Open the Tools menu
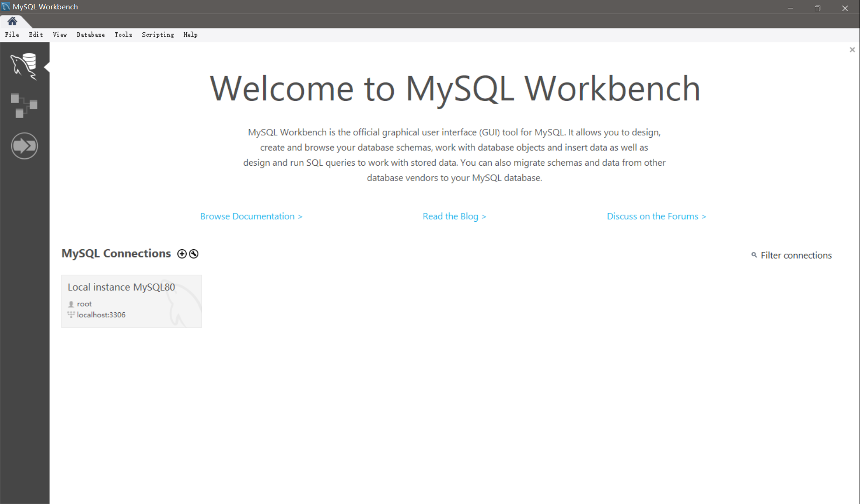Viewport: 860px width, 504px height. 123,35
